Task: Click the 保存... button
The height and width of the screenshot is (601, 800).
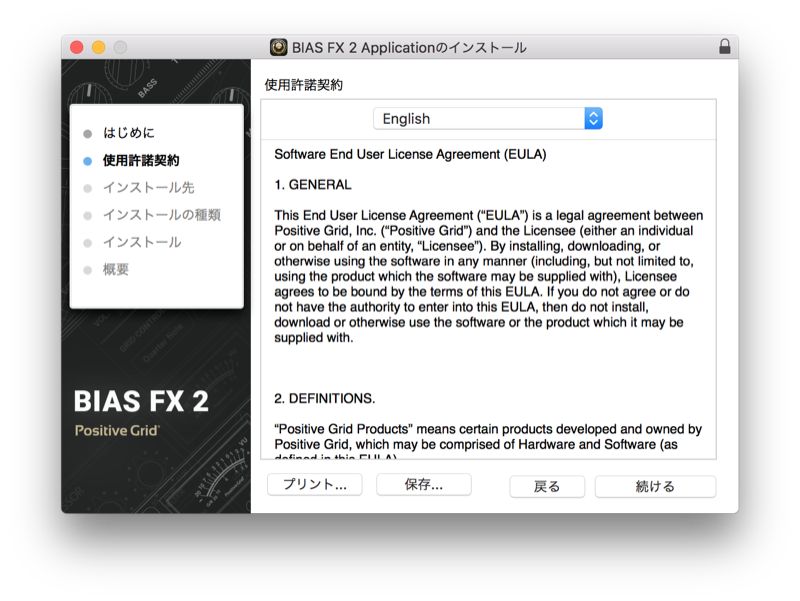Action: (x=424, y=484)
